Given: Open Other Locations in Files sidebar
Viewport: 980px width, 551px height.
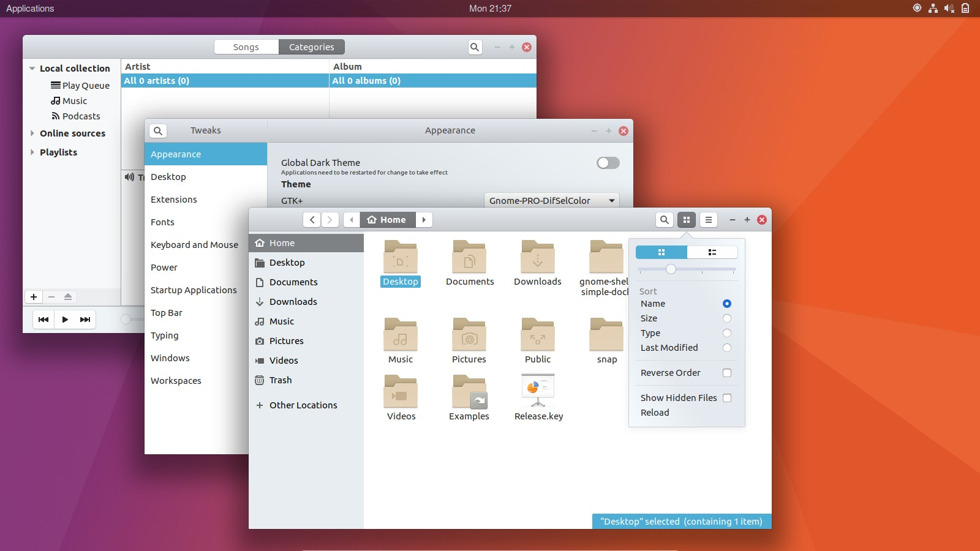Looking at the screenshot, I should [x=306, y=405].
